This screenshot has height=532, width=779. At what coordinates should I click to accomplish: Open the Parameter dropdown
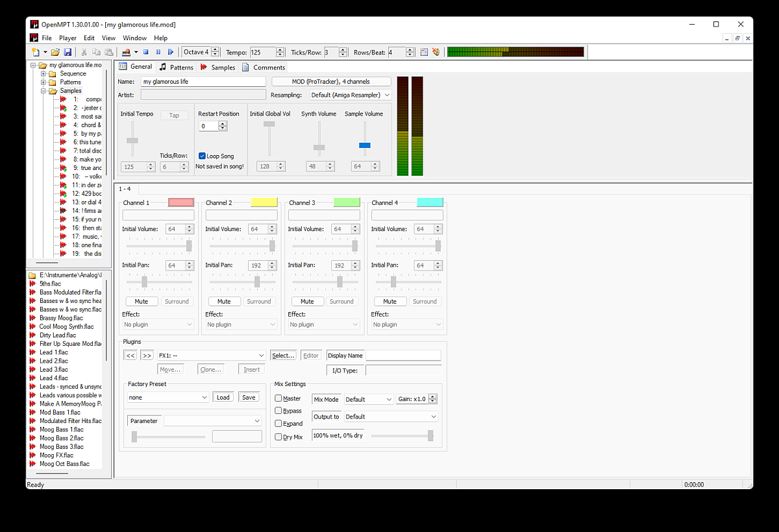(212, 420)
